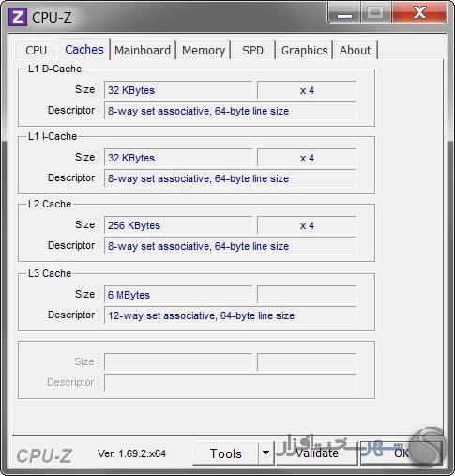Image resolution: width=455 pixels, height=476 pixels.
Task: Open the About tab
Action: pyautogui.click(x=356, y=50)
